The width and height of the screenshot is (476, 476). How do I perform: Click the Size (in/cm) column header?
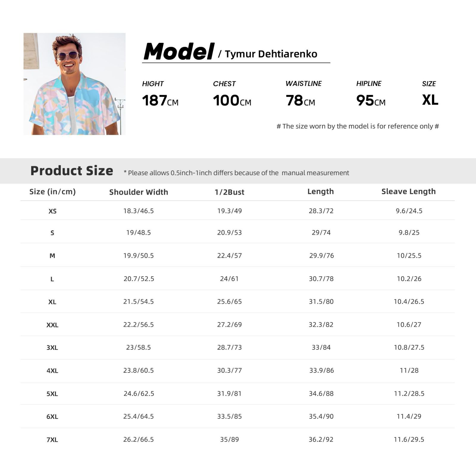(53, 192)
